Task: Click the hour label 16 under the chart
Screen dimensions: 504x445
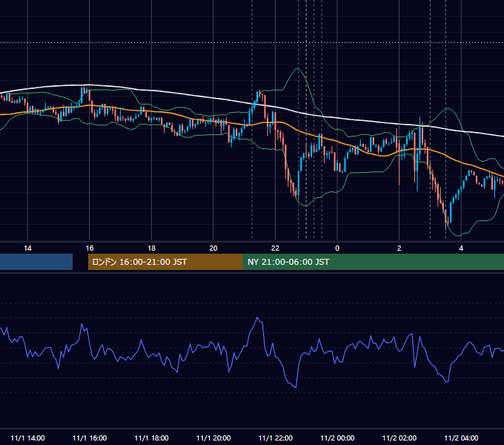Action: pyautogui.click(x=90, y=248)
